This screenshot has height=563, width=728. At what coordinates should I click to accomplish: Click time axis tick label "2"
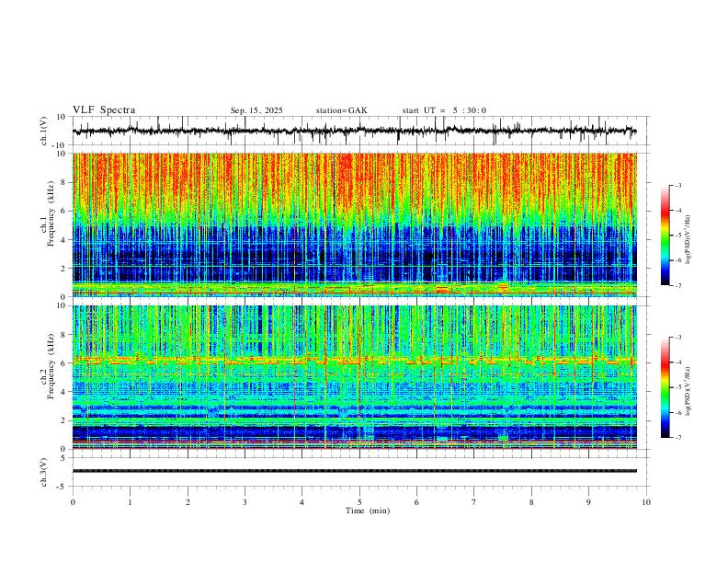tap(188, 502)
